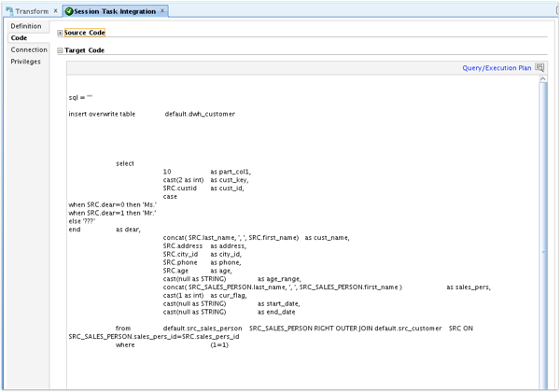Open the Code side tab
The width and height of the screenshot is (560, 392).
[19, 38]
